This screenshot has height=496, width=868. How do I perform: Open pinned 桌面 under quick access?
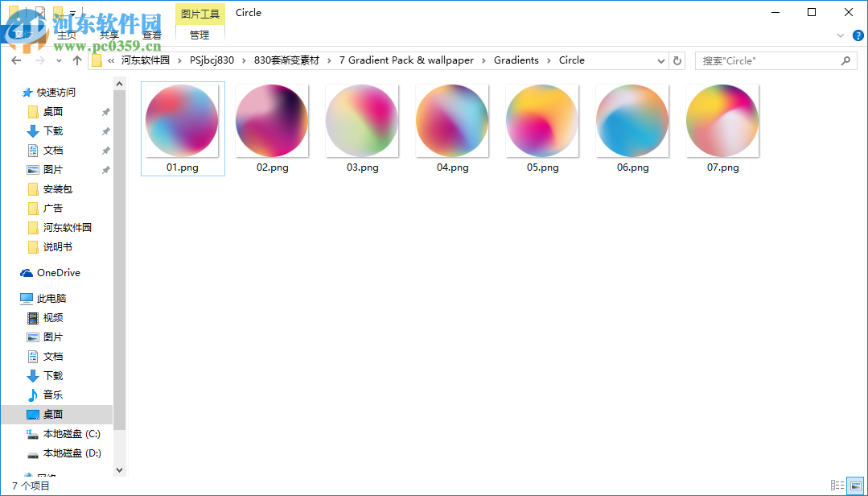coord(53,111)
